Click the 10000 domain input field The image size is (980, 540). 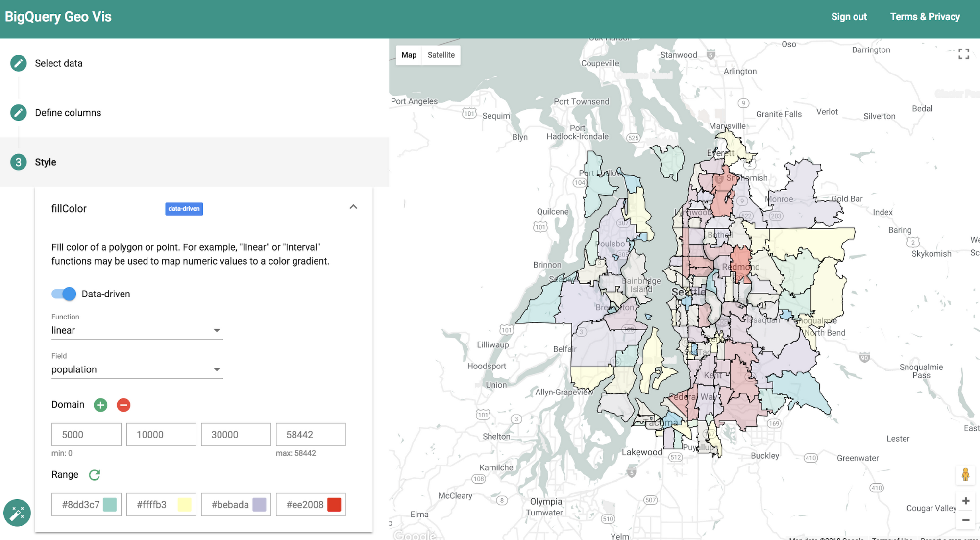(161, 435)
